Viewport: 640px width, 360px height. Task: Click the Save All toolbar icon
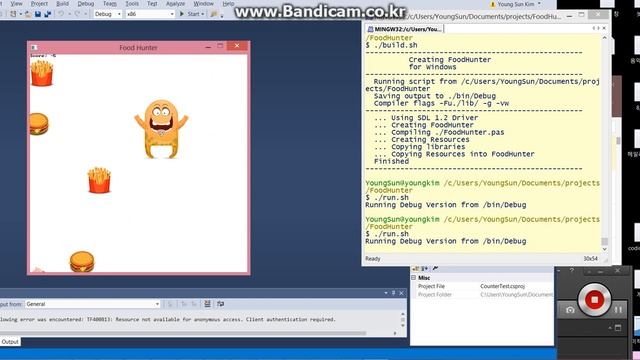tap(47, 14)
